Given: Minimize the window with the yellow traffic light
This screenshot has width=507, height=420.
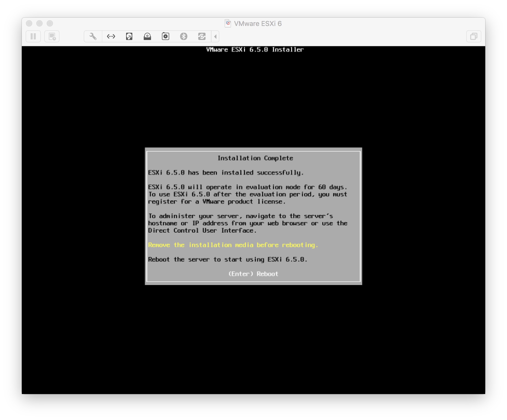Looking at the screenshot, I should 39,23.
